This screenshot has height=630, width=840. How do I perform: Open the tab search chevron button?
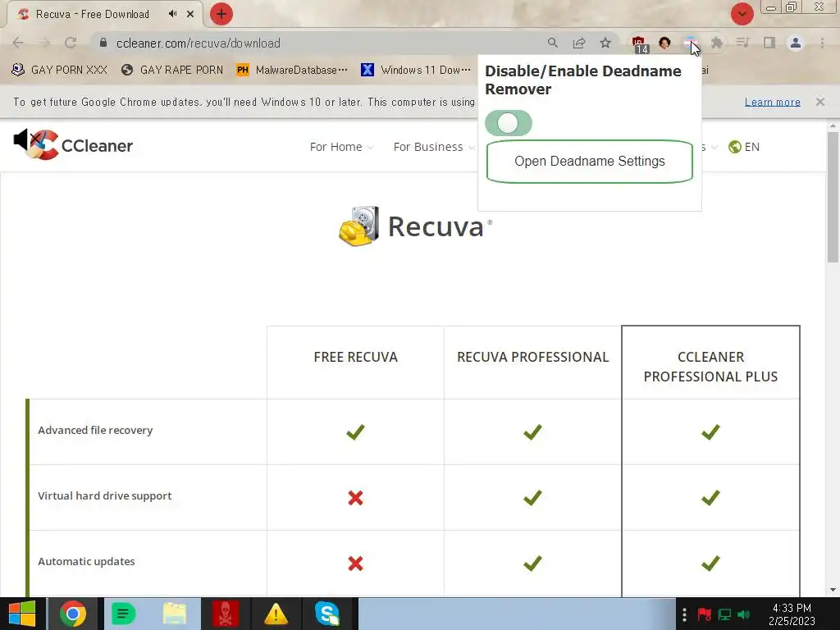742,14
